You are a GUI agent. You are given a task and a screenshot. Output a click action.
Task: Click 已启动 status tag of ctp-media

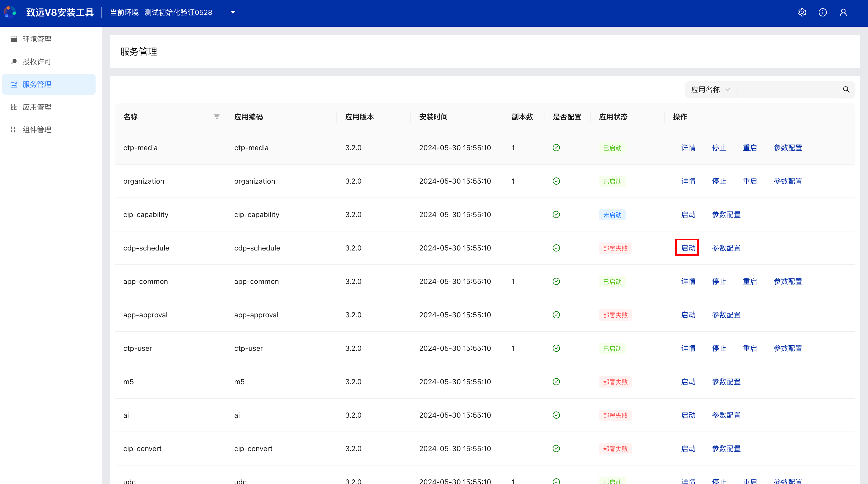[612, 148]
